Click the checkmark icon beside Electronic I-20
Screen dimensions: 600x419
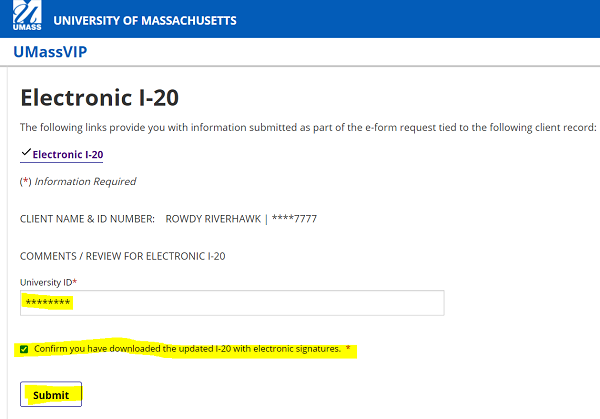25,153
